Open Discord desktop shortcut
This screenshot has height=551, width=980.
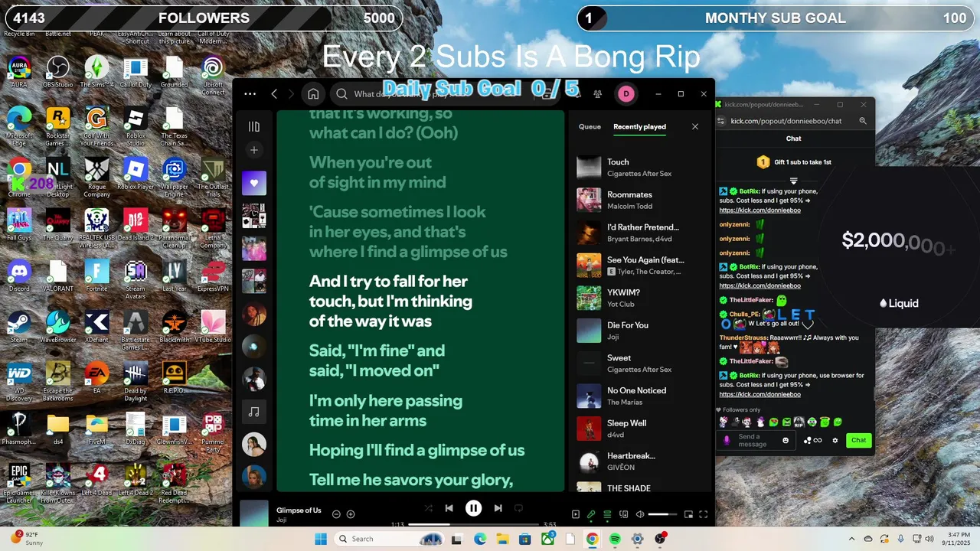pos(19,275)
